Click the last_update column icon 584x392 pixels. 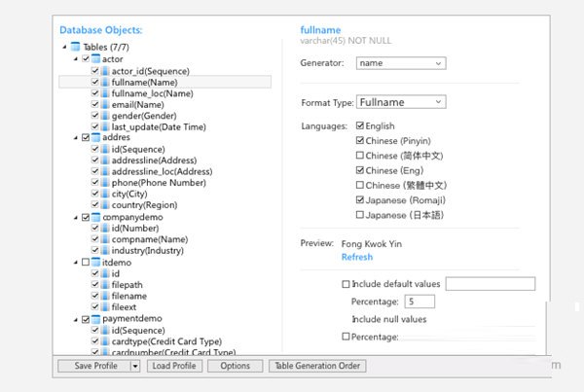[105, 126]
